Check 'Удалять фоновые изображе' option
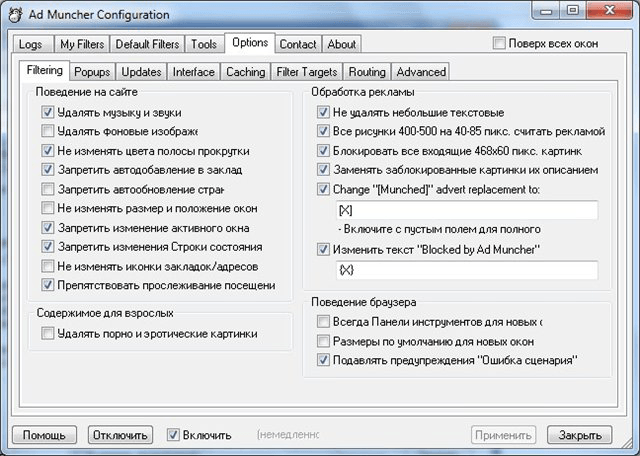The image size is (640, 456). 47,131
